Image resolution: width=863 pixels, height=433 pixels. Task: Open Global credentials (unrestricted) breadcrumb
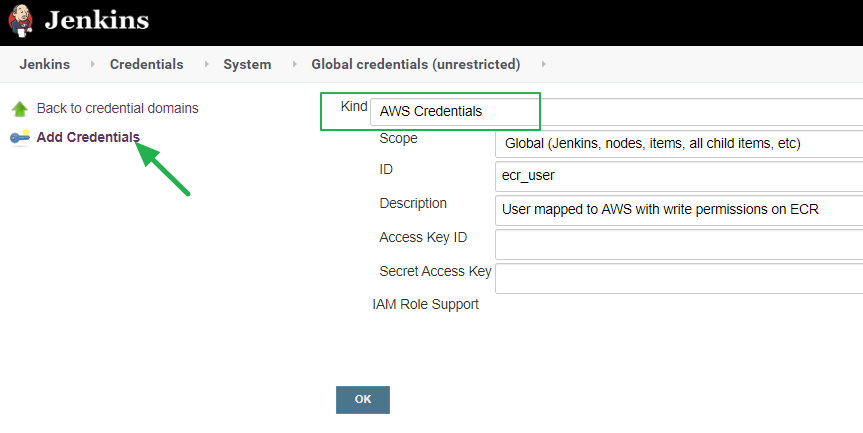pos(416,64)
